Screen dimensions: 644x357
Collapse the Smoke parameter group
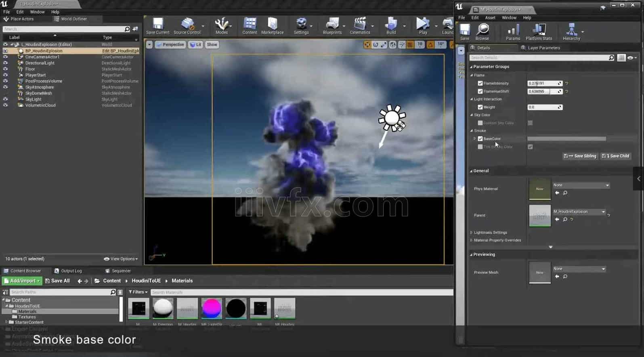[472, 131]
